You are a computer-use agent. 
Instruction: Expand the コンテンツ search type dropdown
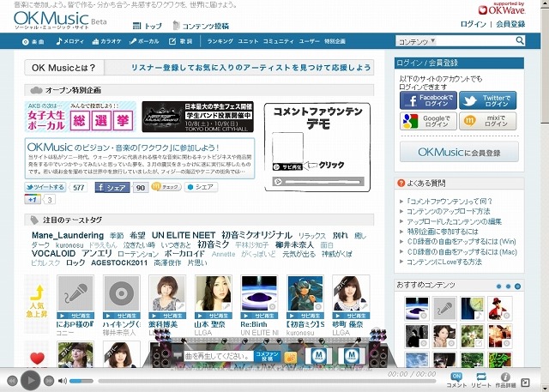pos(417,41)
